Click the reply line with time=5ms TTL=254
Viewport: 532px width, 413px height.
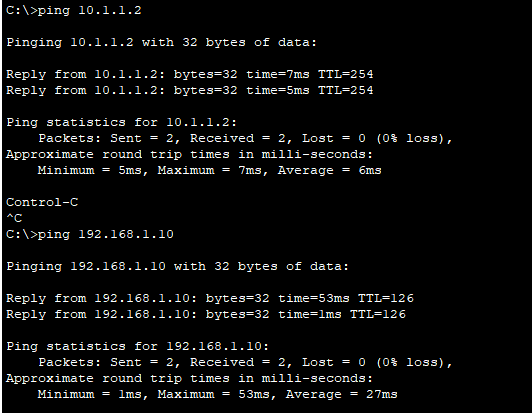click(x=190, y=90)
